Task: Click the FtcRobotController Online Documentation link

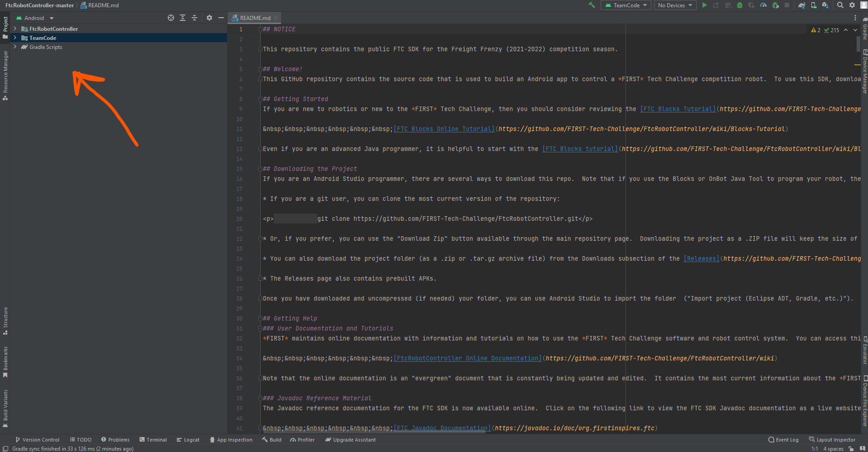Action: [468, 359]
